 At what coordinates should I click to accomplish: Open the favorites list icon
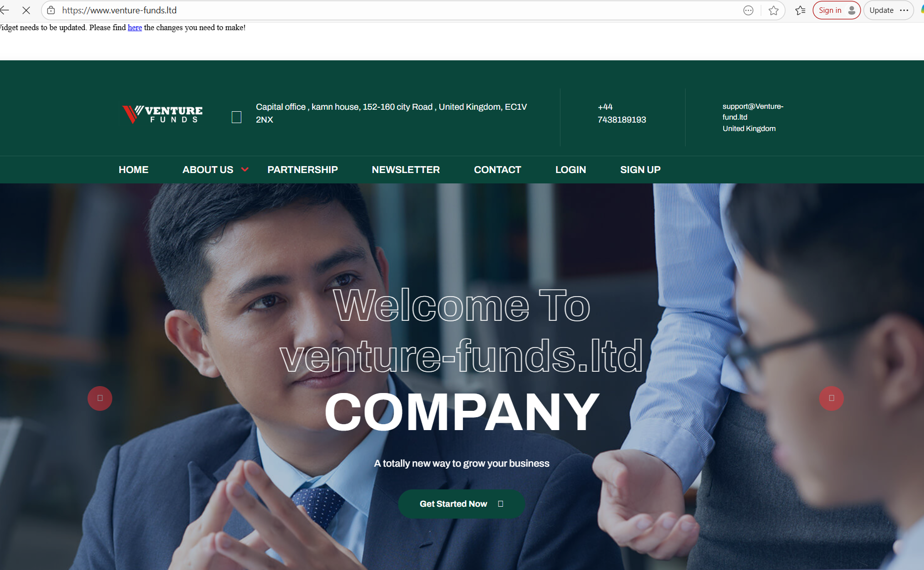pos(800,10)
